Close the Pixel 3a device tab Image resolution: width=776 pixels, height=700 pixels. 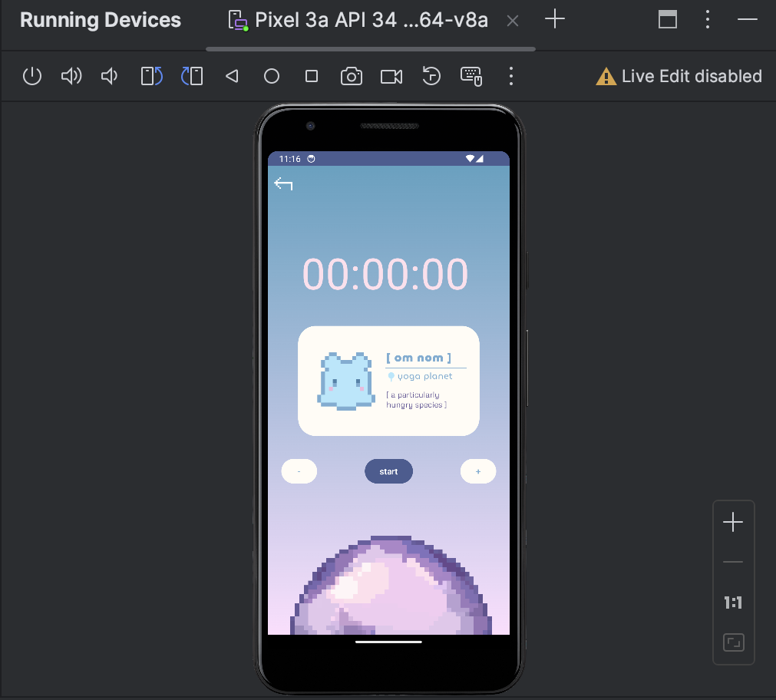coord(513,21)
